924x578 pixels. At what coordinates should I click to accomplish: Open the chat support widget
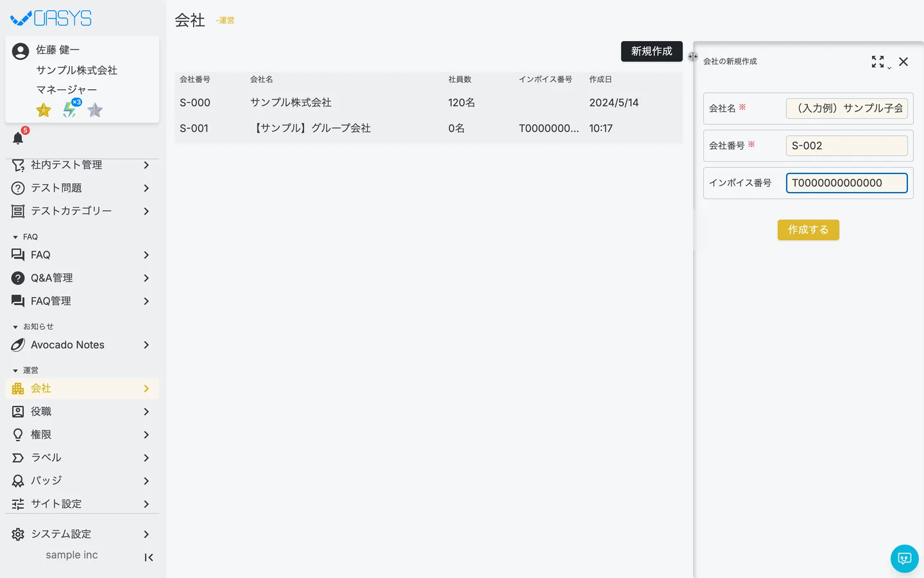coord(905,559)
